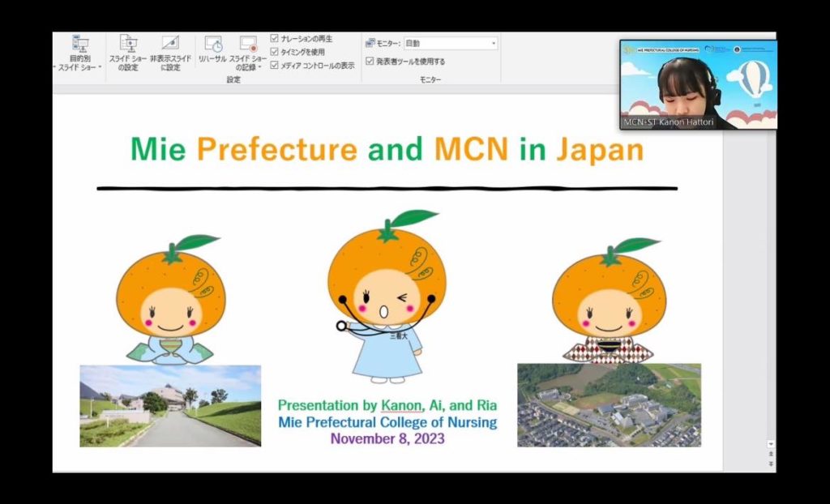This screenshot has height=504, width=830.
Task: Select the aerial campus photo
Action: 609,405
